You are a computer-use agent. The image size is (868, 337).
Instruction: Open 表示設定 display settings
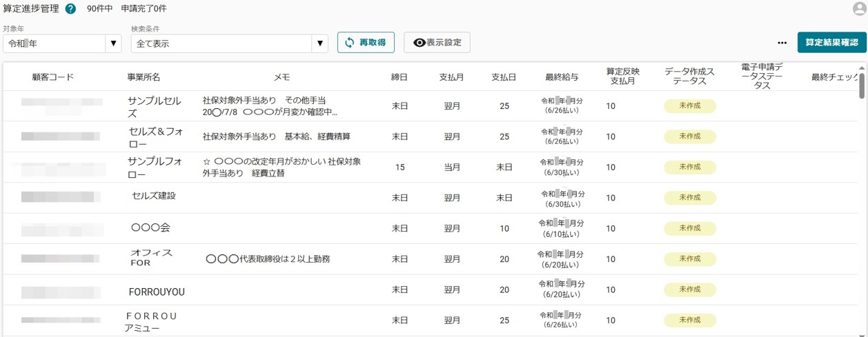click(x=437, y=42)
